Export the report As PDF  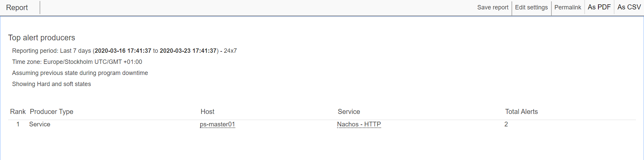click(x=599, y=7)
